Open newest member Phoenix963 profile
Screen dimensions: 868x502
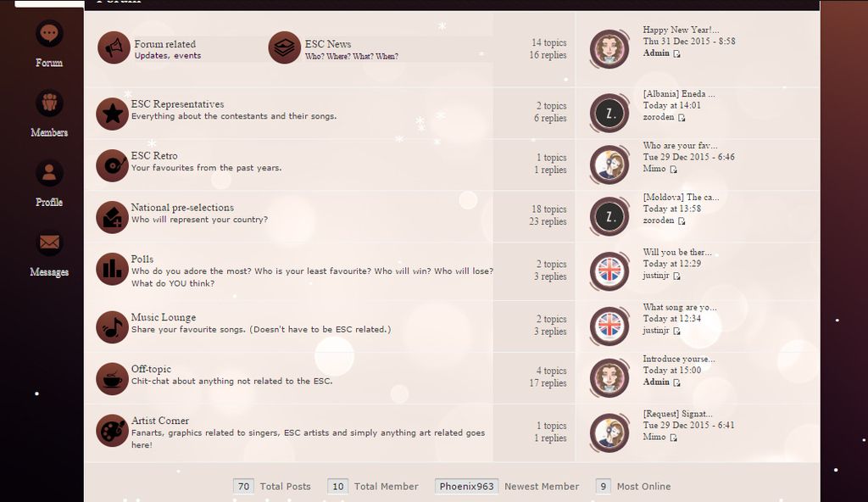pyautogui.click(x=467, y=486)
